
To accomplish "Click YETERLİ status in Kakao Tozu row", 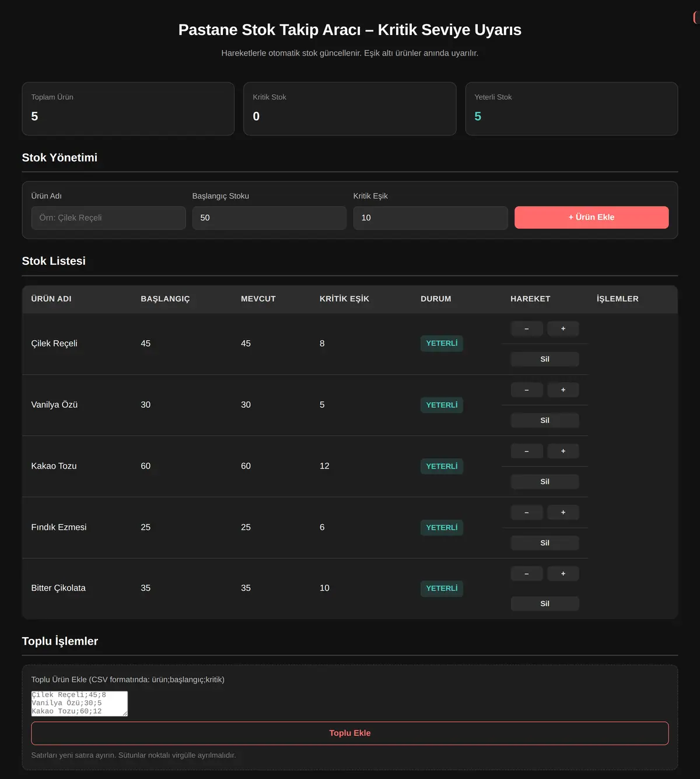I will pos(442,466).
